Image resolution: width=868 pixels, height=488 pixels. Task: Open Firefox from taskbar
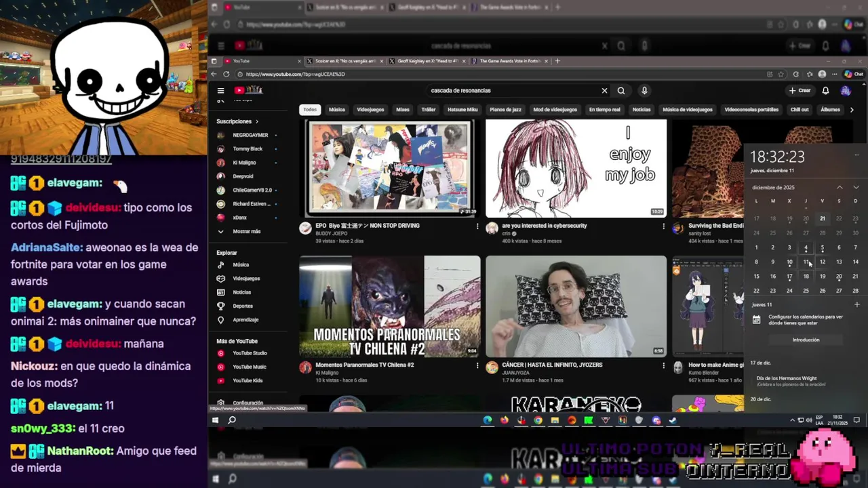pyautogui.click(x=504, y=420)
